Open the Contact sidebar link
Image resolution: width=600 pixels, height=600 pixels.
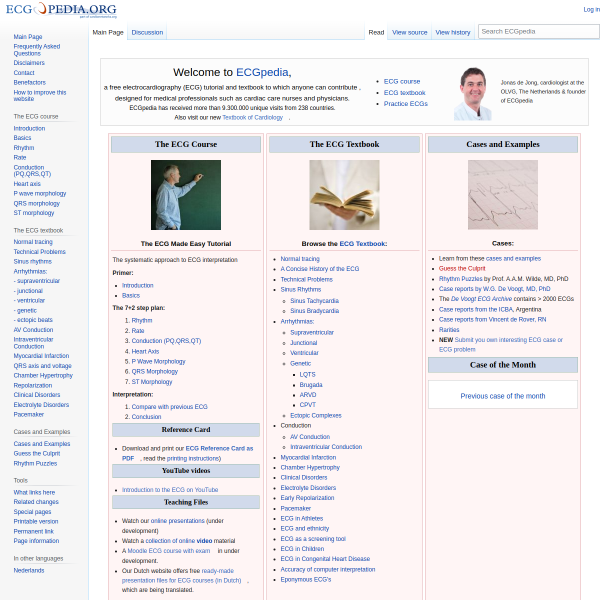[x=24, y=73]
